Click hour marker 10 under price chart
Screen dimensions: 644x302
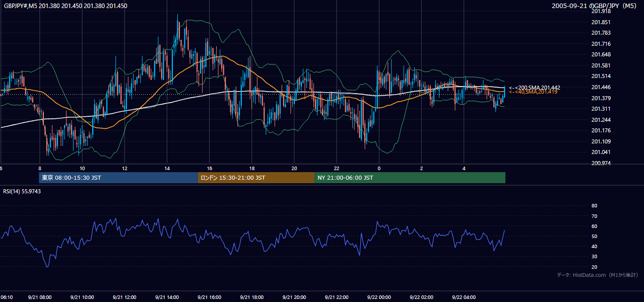click(x=82, y=169)
